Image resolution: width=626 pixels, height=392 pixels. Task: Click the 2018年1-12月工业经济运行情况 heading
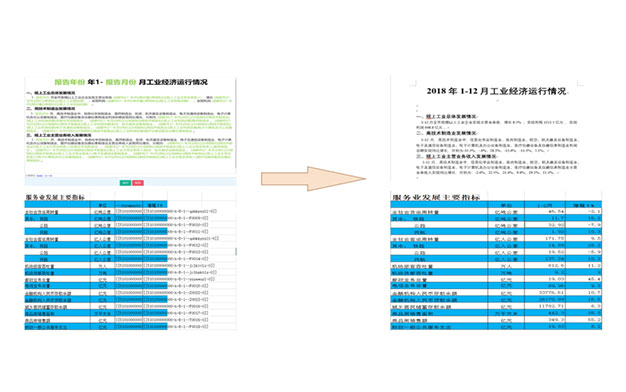click(x=496, y=91)
